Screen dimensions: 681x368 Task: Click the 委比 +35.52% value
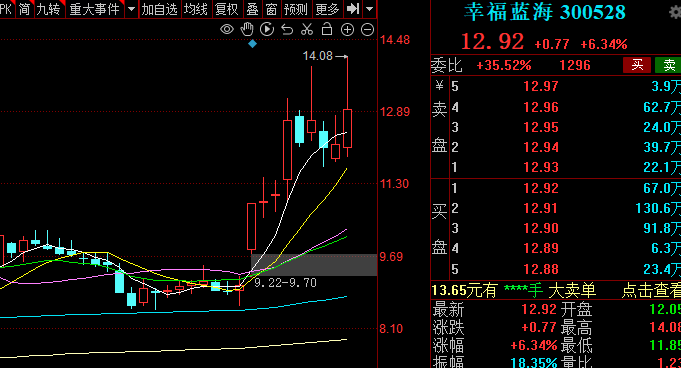coord(504,66)
